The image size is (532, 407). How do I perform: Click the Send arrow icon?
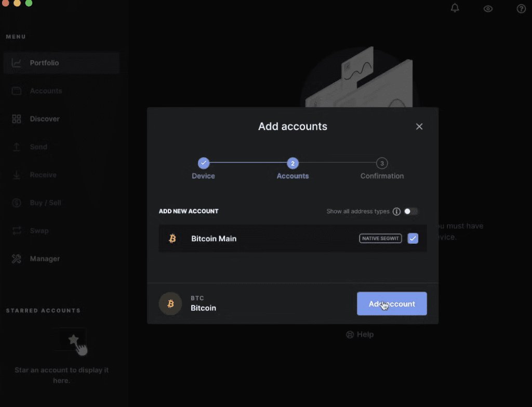pos(17,147)
